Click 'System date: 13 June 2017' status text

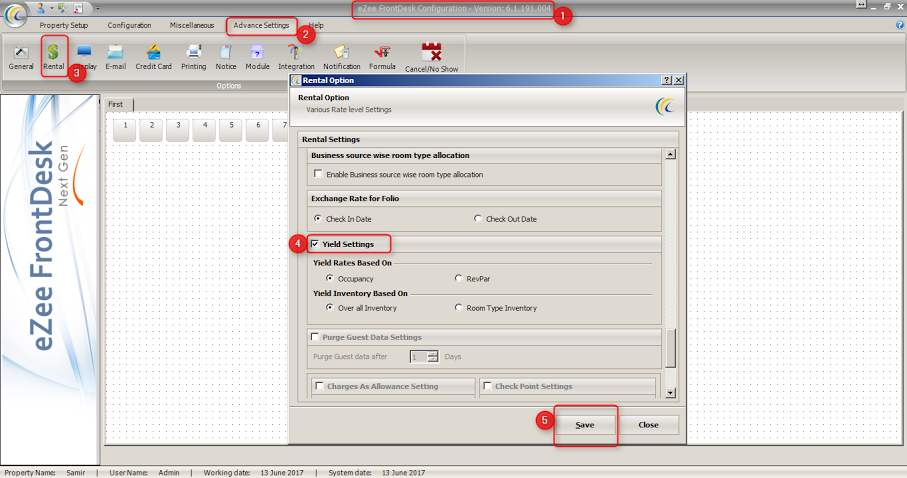click(x=377, y=473)
